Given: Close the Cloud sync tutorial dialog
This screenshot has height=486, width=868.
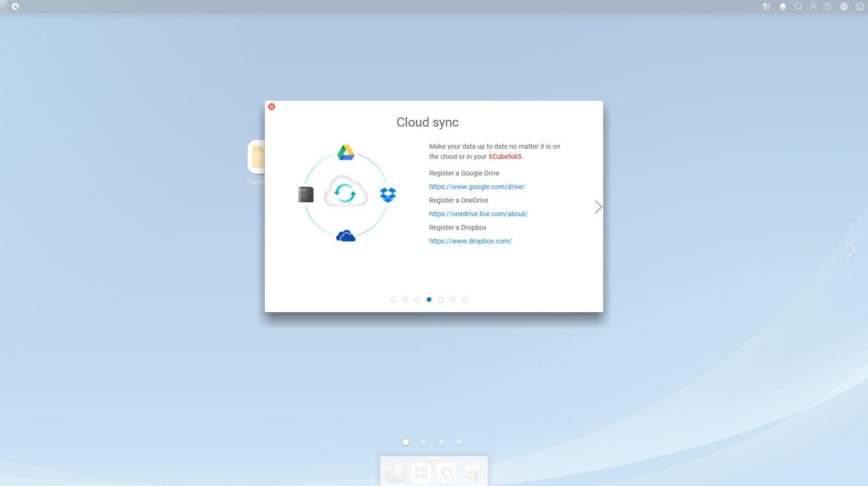Looking at the screenshot, I should click(x=271, y=107).
